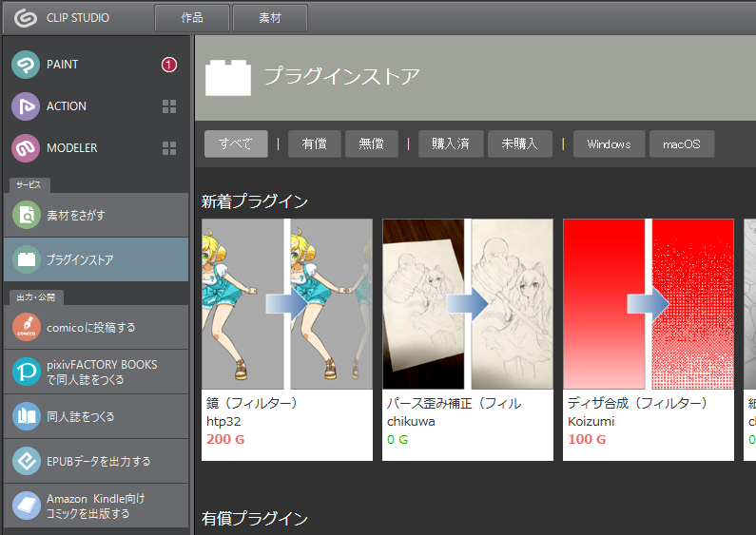Screen dimensions: 756x535
Task: Select the すべて filter
Action: (236, 143)
